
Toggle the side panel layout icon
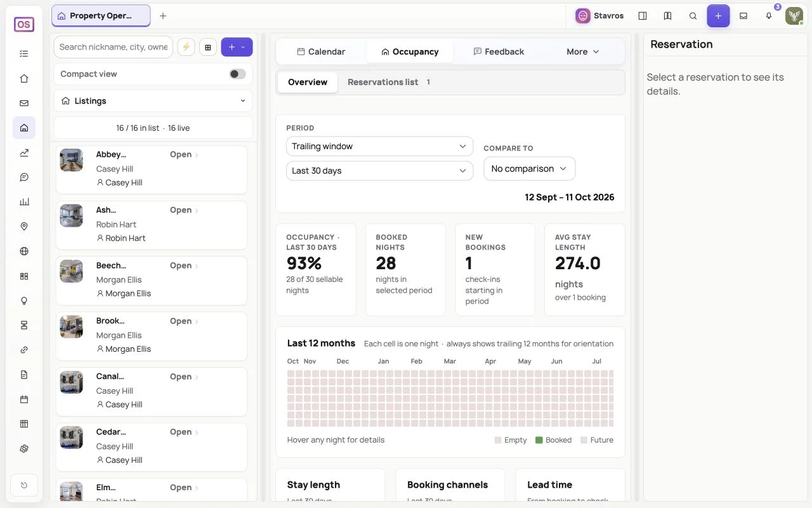click(643, 16)
